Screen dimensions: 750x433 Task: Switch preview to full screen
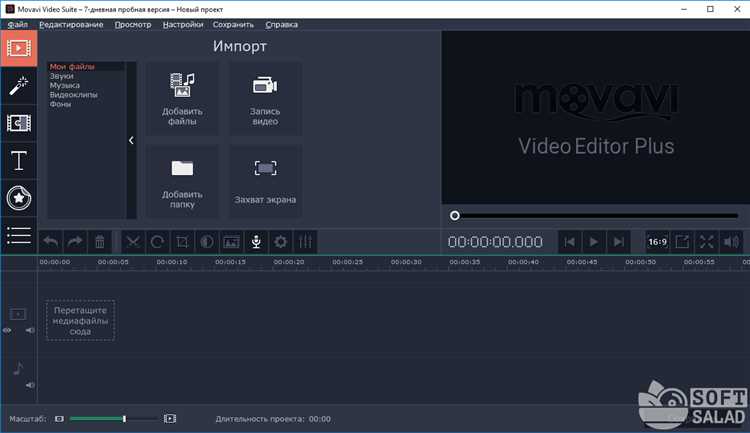tap(706, 242)
